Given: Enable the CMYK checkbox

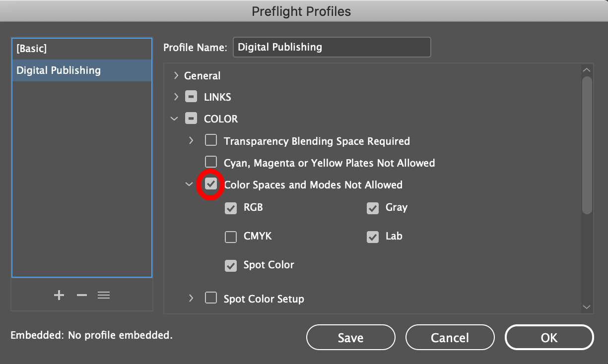Looking at the screenshot, I should (231, 237).
